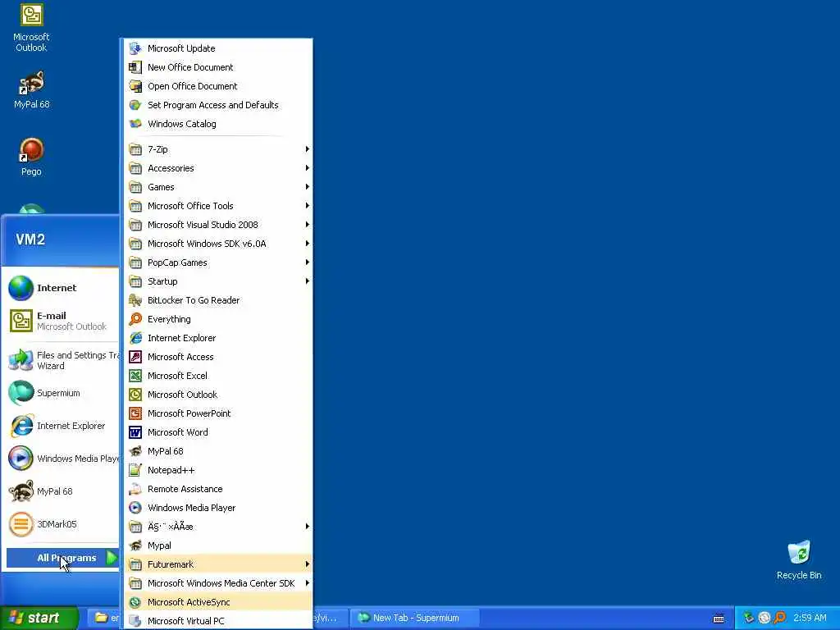Expand PopCap Games submenu arrow

307,262
